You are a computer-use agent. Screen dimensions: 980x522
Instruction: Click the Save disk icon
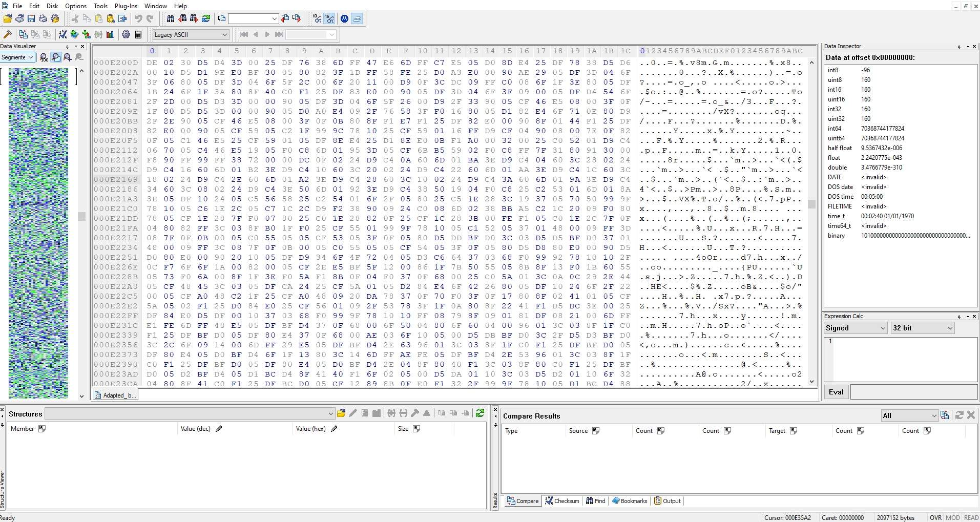[31, 19]
